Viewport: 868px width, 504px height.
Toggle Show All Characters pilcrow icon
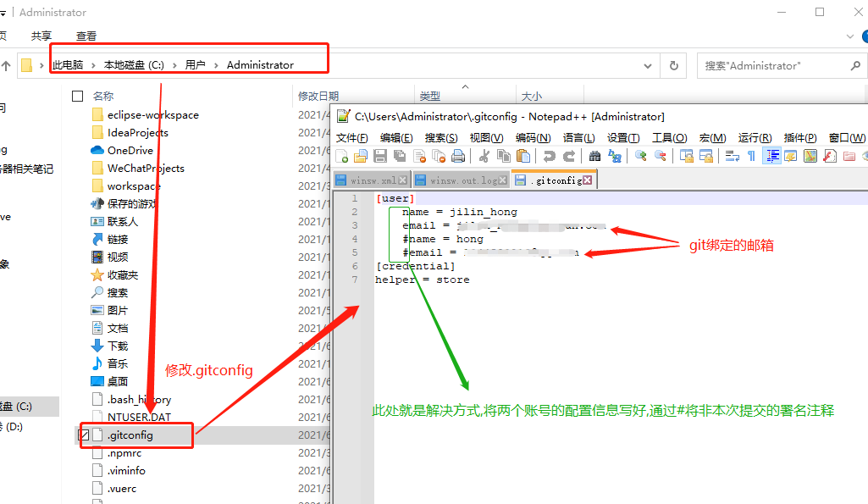[750, 156]
